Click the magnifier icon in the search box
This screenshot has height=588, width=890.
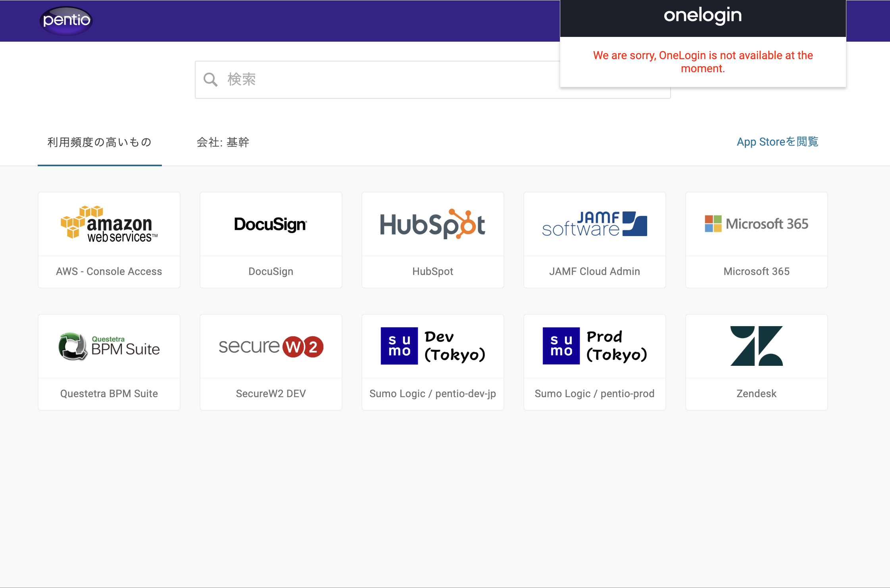(210, 80)
